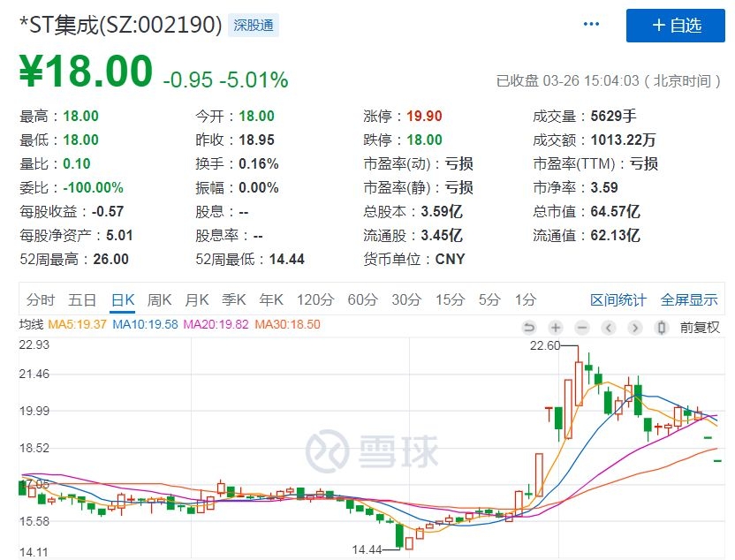Click the 深股通 badge next to stock name
This screenshot has width=735, height=560.
coord(254,26)
